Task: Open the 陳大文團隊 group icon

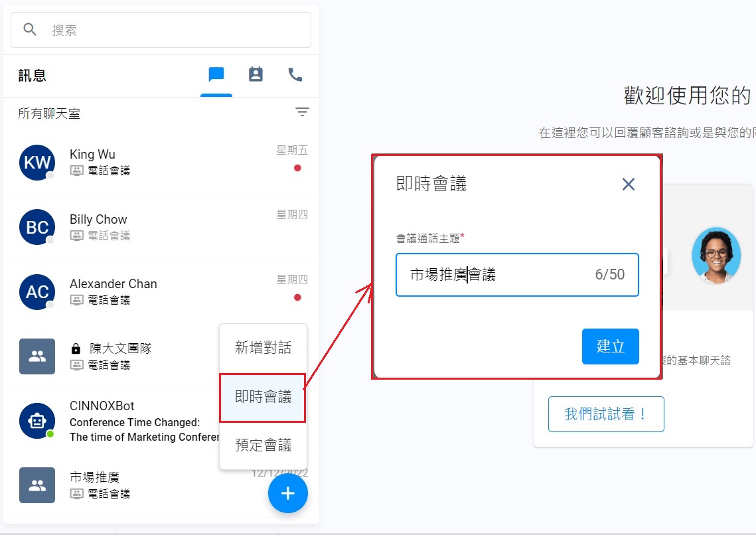Action: click(37, 356)
